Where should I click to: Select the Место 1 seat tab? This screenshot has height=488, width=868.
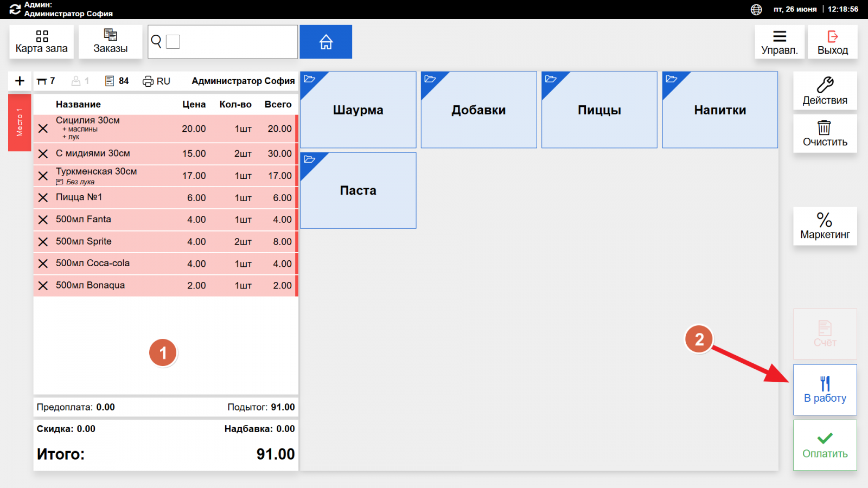click(20, 123)
